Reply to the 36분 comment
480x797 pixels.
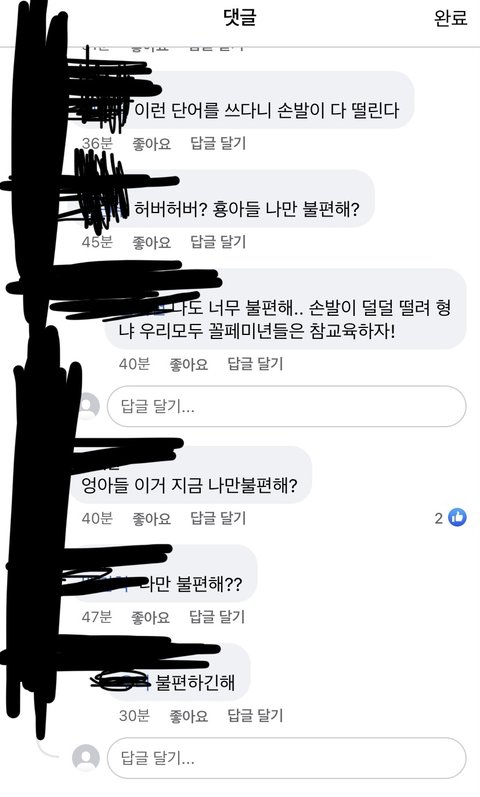pos(218,143)
